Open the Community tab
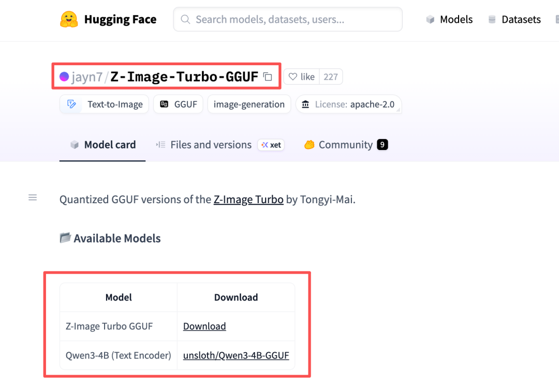Viewport: 559px width, 392px height. (345, 145)
